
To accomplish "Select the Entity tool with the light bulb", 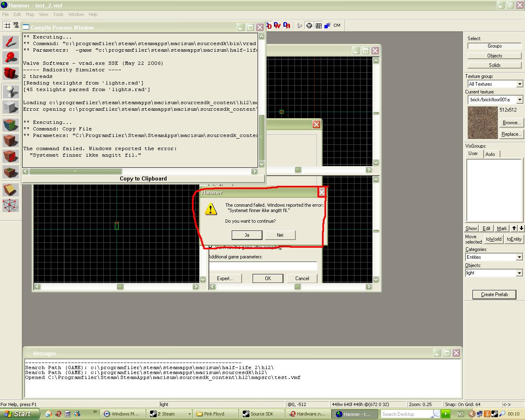I will tap(11, 91).
